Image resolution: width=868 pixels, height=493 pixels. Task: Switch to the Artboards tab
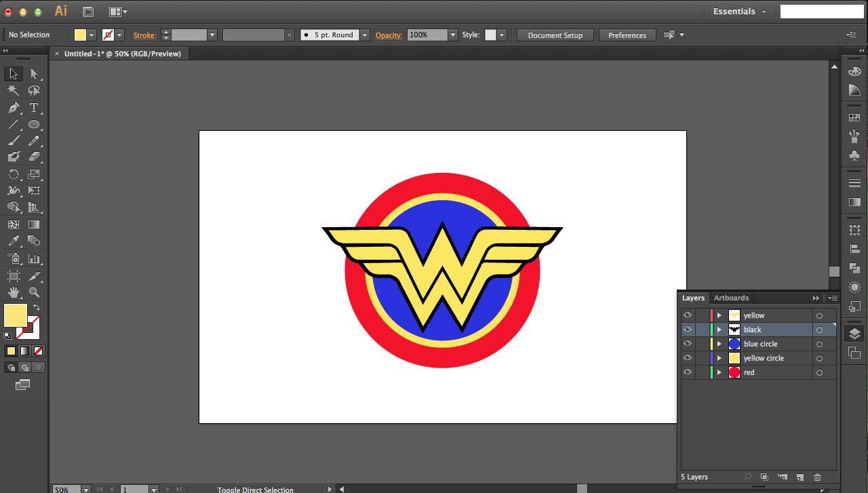coord(731,298)
